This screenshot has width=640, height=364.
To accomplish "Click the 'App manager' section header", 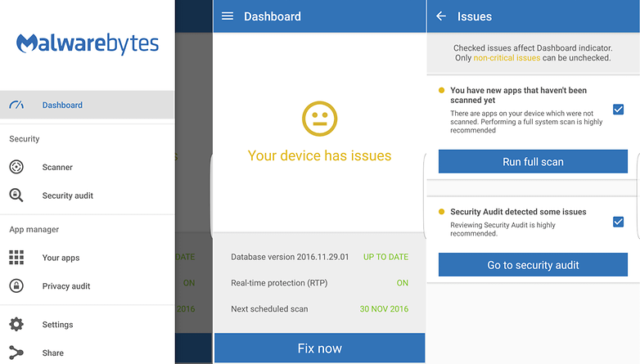I will tap(34, 229).
